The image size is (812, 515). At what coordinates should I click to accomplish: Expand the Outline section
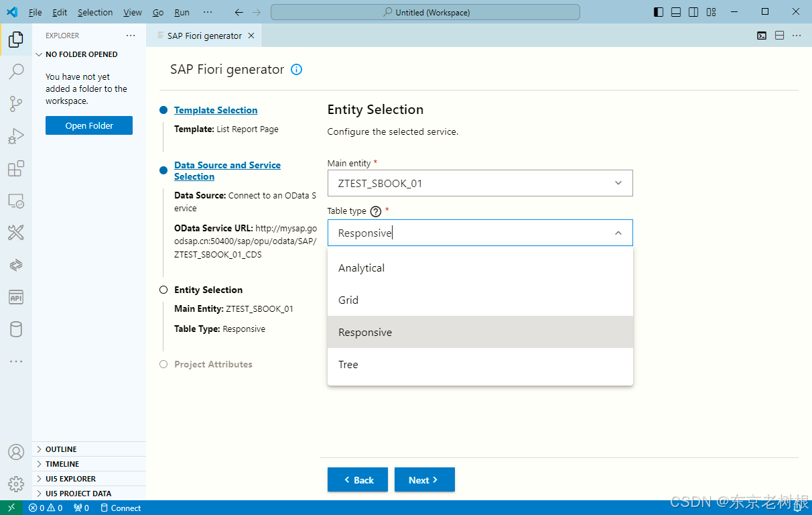(x=89, y=449)
